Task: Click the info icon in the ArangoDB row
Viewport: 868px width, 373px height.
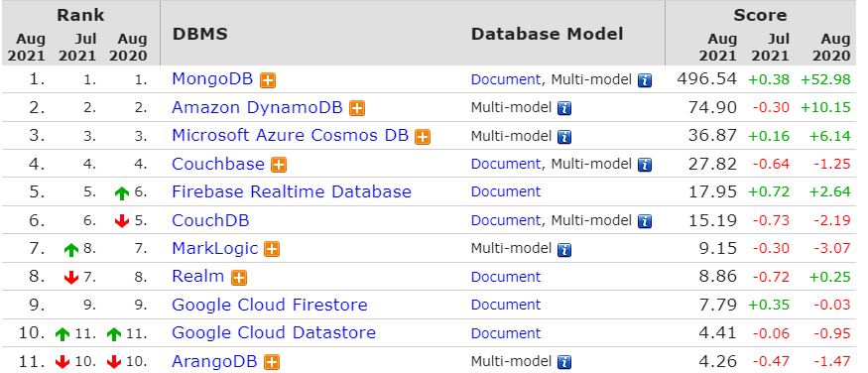Action: point(564,362)
